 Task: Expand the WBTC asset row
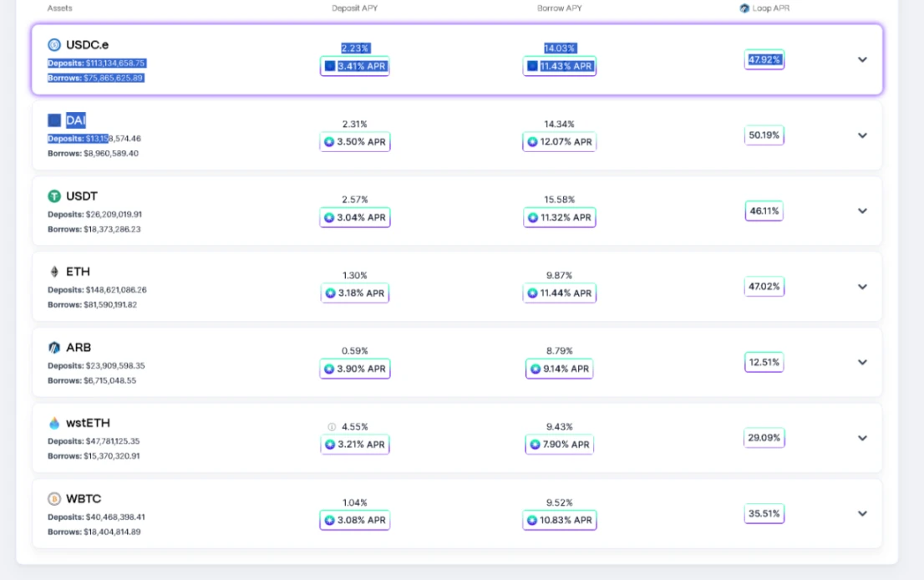point(862,513)
